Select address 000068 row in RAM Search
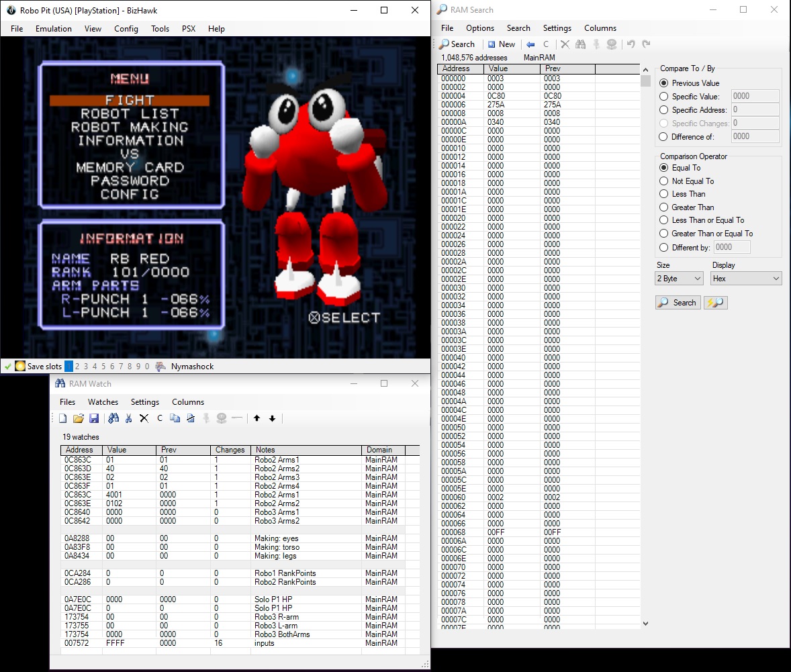 (539, 532)
